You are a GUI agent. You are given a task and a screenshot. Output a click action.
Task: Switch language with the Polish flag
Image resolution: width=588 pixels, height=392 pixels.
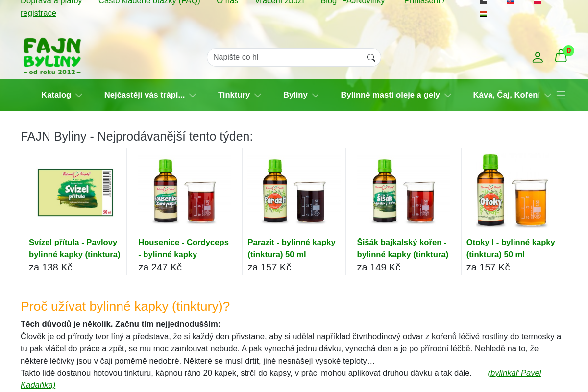pyautogui.click(x=538, y=2)
